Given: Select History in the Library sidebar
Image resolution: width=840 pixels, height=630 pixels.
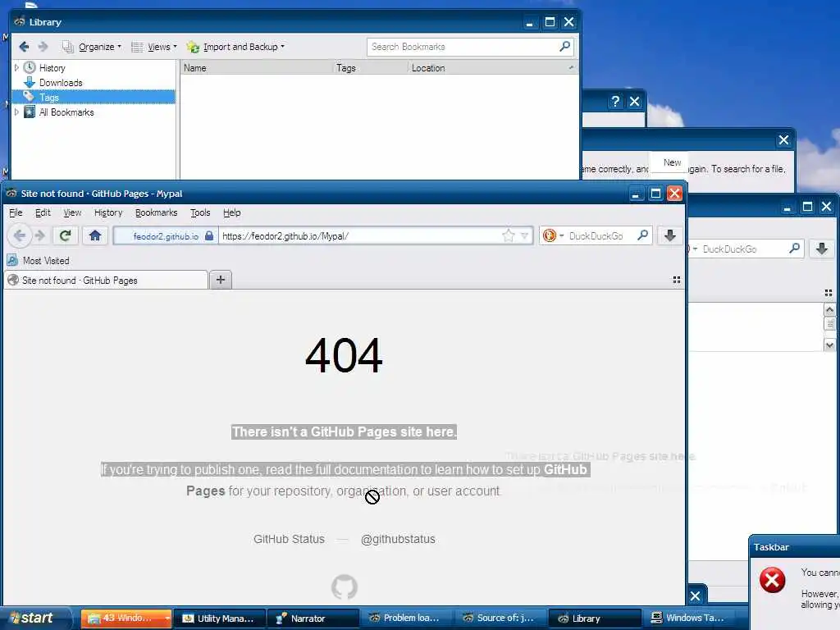Looking at the screenshot, I should pyautogui.click(x=52, y=67).
